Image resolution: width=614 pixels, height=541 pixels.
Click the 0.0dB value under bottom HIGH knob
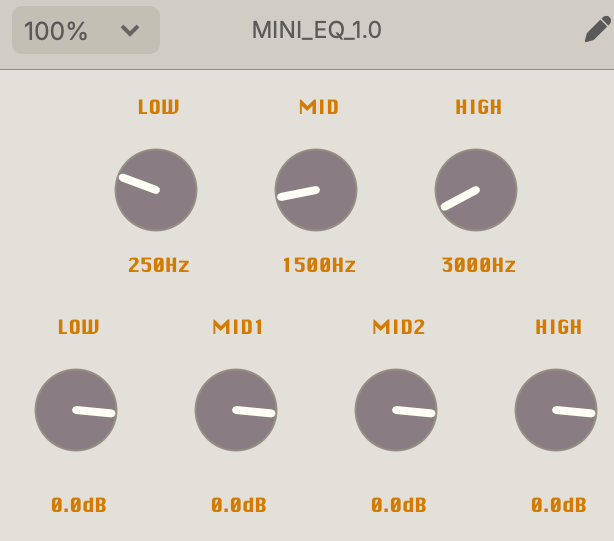(558, 505)
